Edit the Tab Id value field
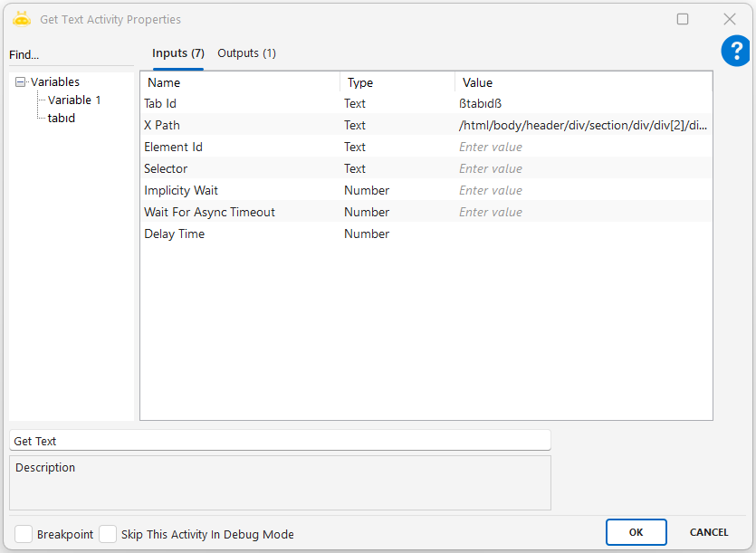This screenshot has height=553, width=756. pyautogui.click(x=583, y=104)
